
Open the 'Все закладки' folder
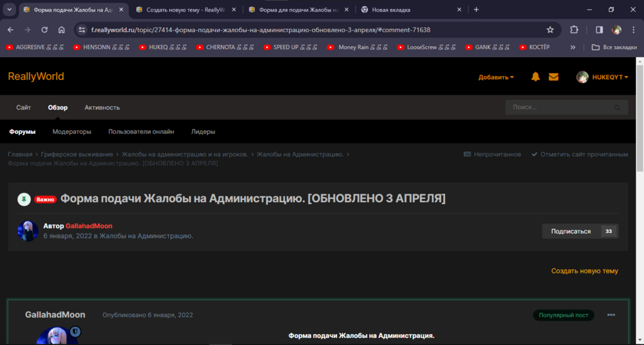click(614, 47)
